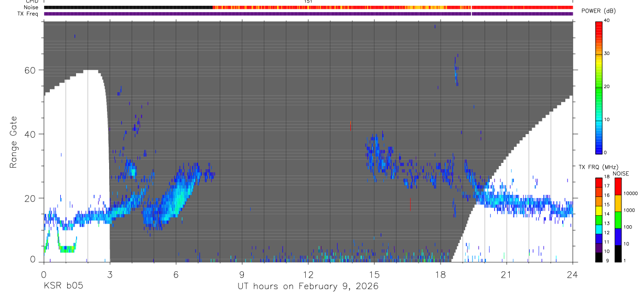Click the '21' tick on the UT hours axis
Screen dimensions: 644x297
(507, 274)
